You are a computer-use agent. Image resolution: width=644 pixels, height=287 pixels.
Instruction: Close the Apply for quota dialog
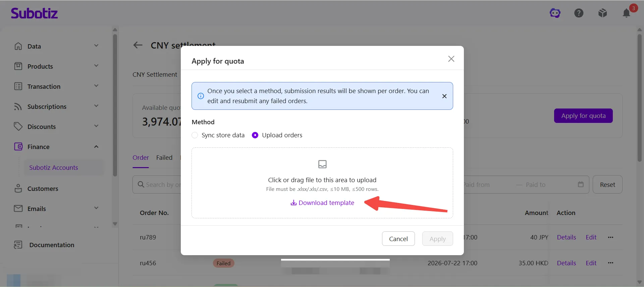451,59
